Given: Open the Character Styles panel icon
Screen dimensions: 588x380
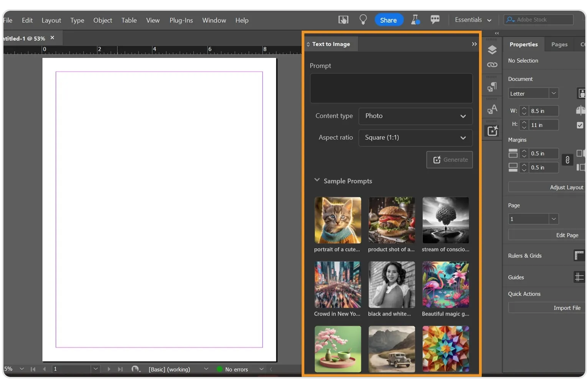Looking at the screenshot, I should pyautogui.click(x=492, y=109).
